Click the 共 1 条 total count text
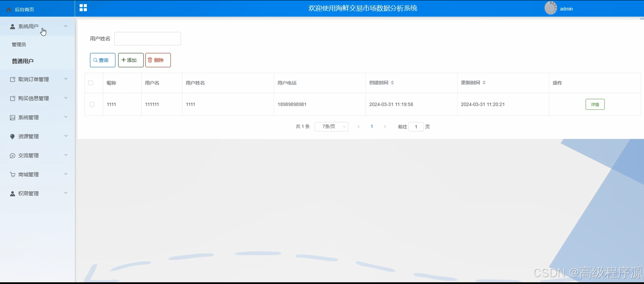The image size is (644, 284). click(302, 127)
